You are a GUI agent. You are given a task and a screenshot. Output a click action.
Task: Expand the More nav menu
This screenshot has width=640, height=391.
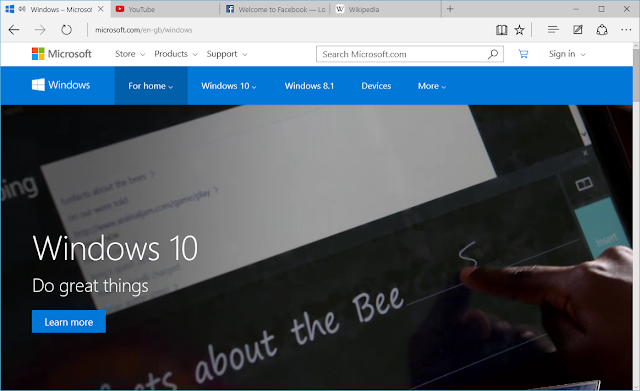[432, 86]
